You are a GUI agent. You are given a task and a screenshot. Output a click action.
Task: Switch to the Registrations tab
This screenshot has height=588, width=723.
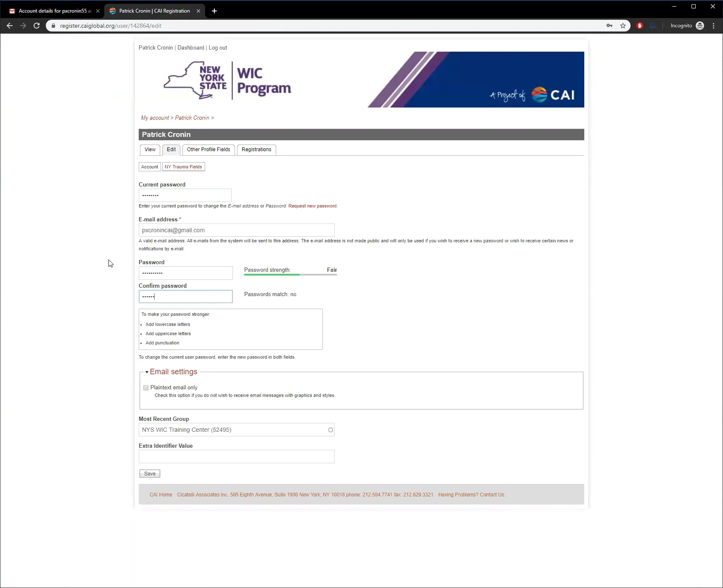click(x=256, y=150)
